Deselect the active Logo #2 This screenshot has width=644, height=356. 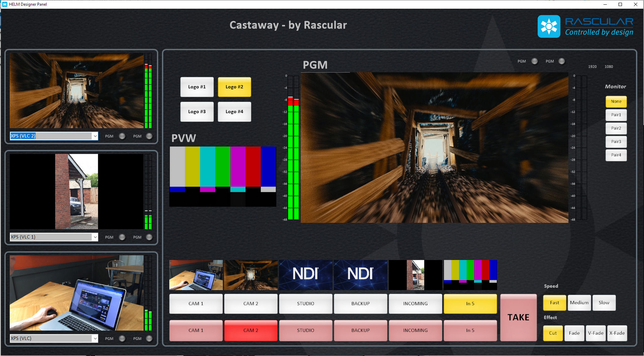pos(234,87)
